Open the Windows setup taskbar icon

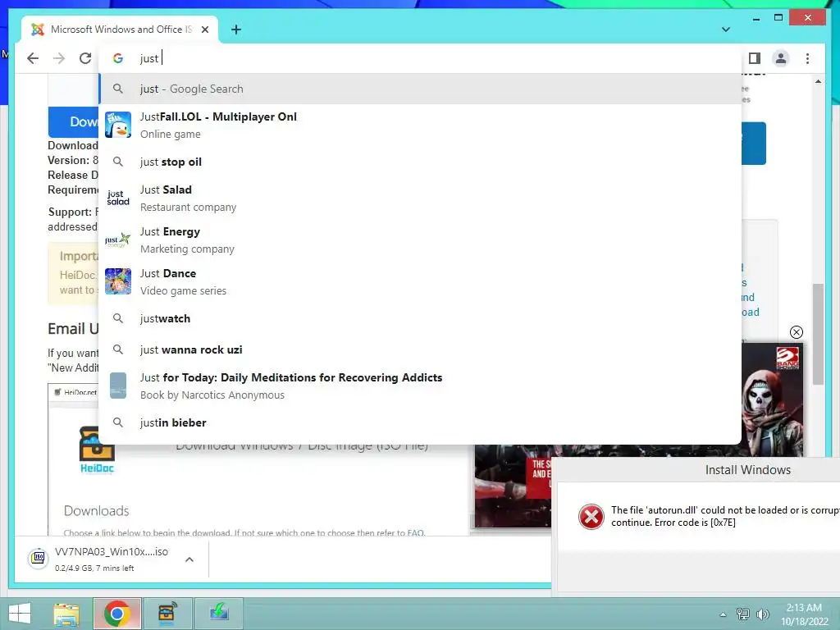[218, 614]
